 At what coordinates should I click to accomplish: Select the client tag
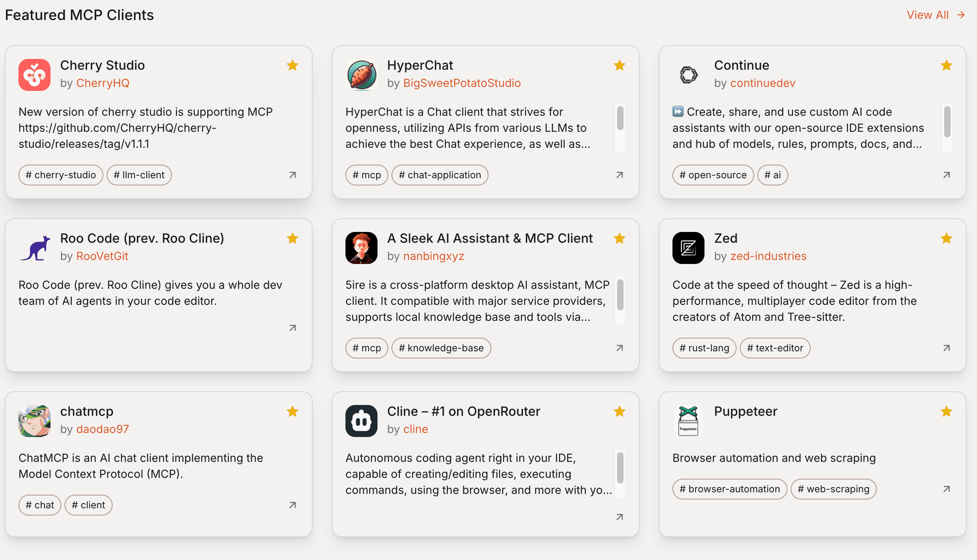(89, 505)
